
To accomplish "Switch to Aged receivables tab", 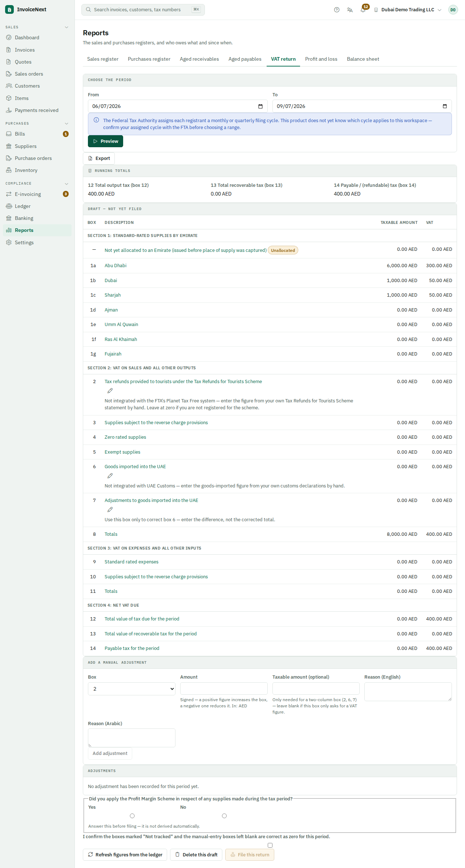I will click(x=199, y=59).
